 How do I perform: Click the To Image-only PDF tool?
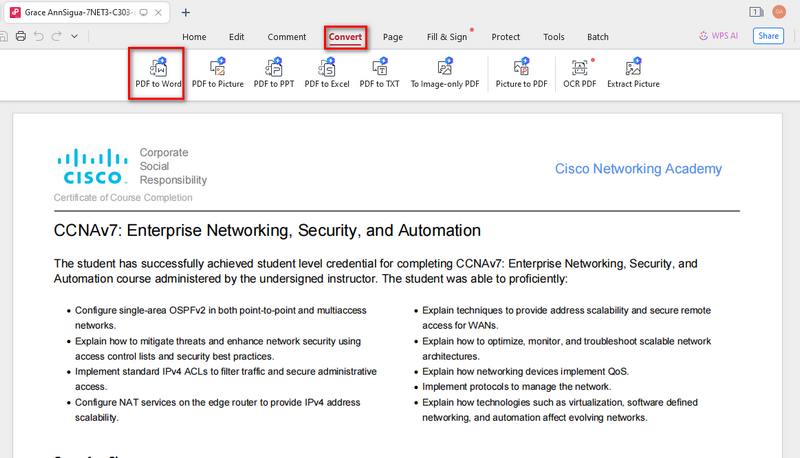tap(445, 73)
